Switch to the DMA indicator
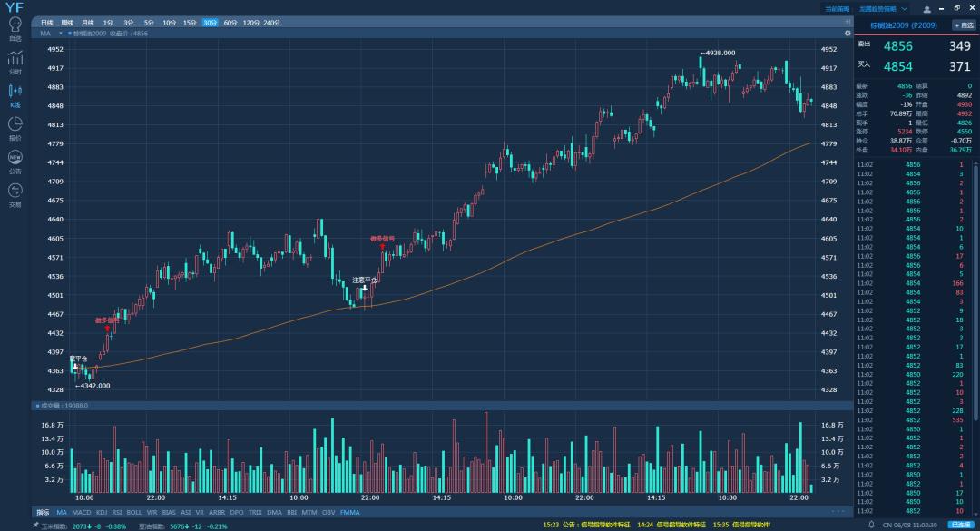Viewport: 980px width, 531px height. 274,512
